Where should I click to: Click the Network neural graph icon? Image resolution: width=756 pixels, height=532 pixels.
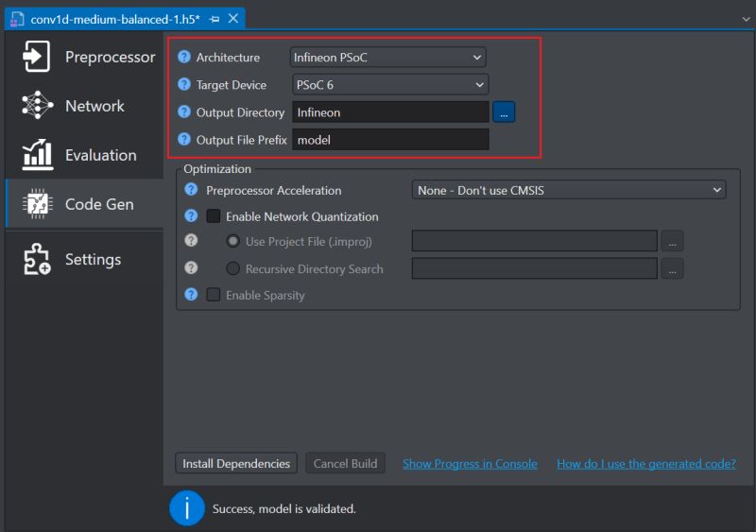pos(37,105)
